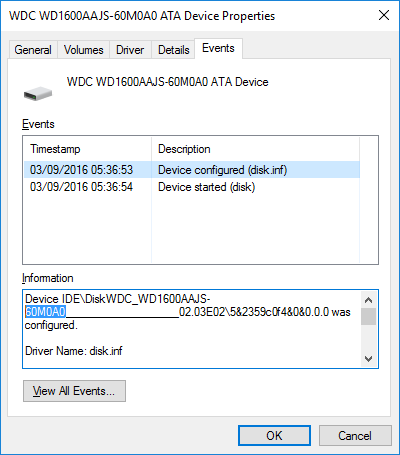This screenshot has height=455, width=400.
Task: Sort by the Description column header
Action: (255, 149)
